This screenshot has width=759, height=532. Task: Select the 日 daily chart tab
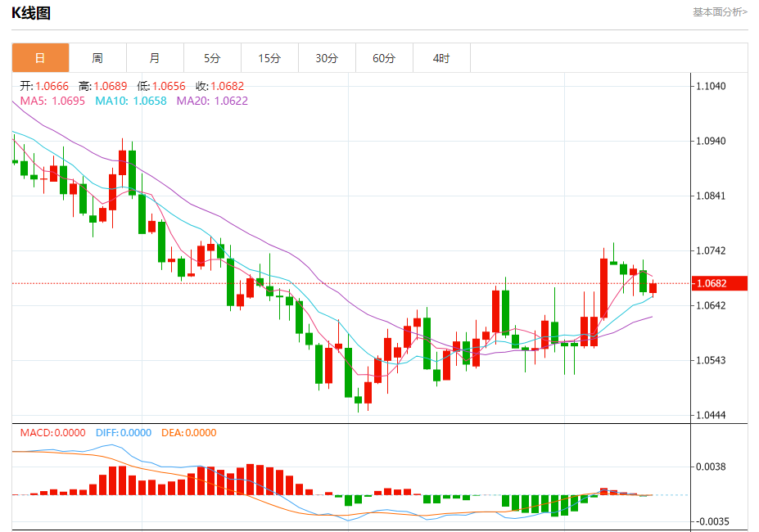coord(40,58)
